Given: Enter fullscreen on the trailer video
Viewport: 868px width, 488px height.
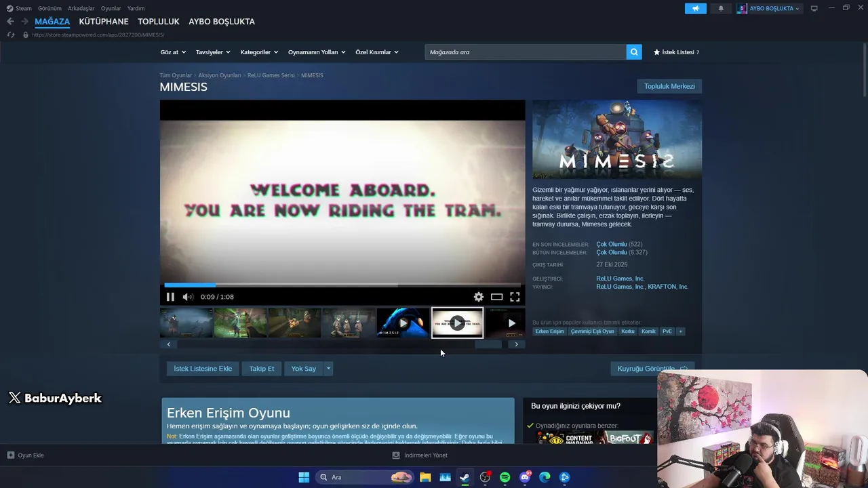Looking at the screenshot, I should (515, 297).
